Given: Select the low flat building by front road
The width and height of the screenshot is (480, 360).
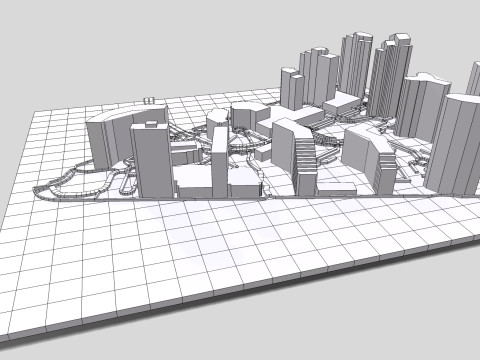Looking at the screenshot, I should [336, 189].
